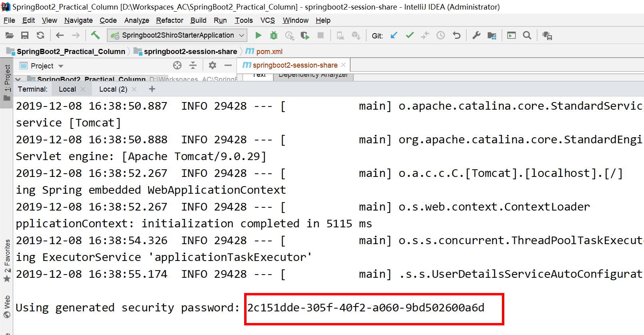Viewport: 644px width, 335px height.
Task: Open the Navigate menu
Action: [78, 20]
